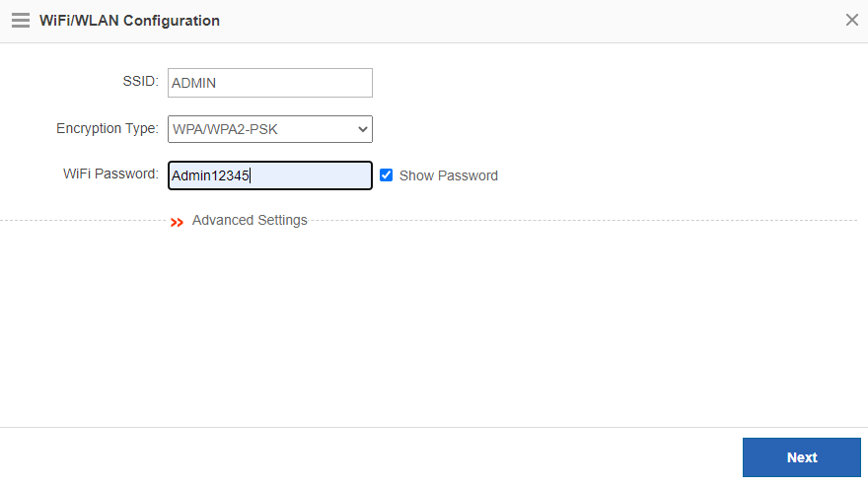Uncheck the Show Password checkbox

pyautogui.click(x=387, y=175)
